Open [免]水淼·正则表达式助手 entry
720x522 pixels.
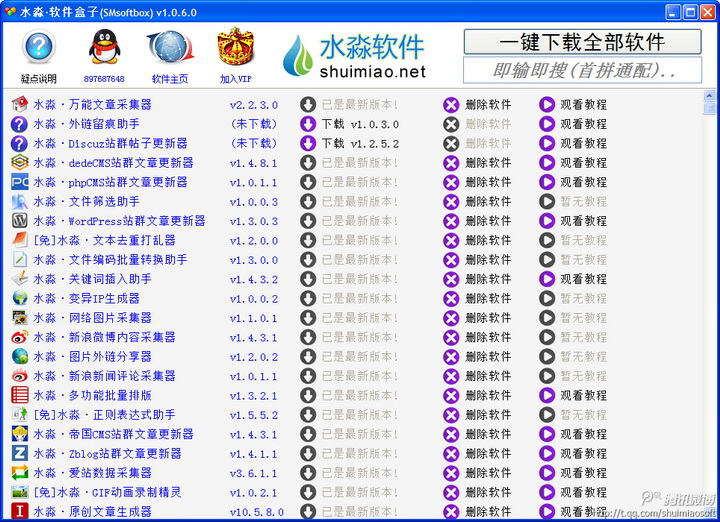pos(104,415)
